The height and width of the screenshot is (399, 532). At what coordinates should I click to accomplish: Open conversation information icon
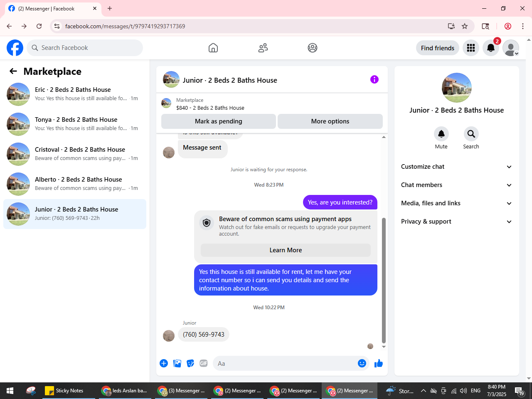tap(374, 79)
